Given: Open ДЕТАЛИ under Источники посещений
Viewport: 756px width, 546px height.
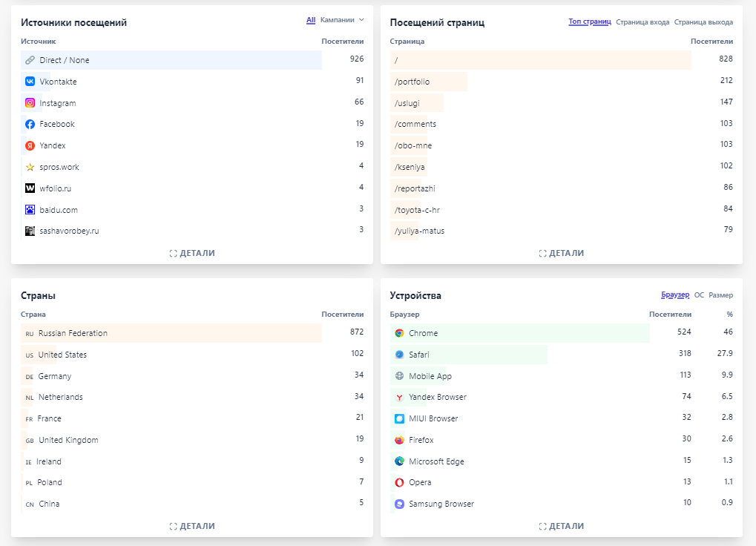Looking at the screenshot, I should [192, 253].
